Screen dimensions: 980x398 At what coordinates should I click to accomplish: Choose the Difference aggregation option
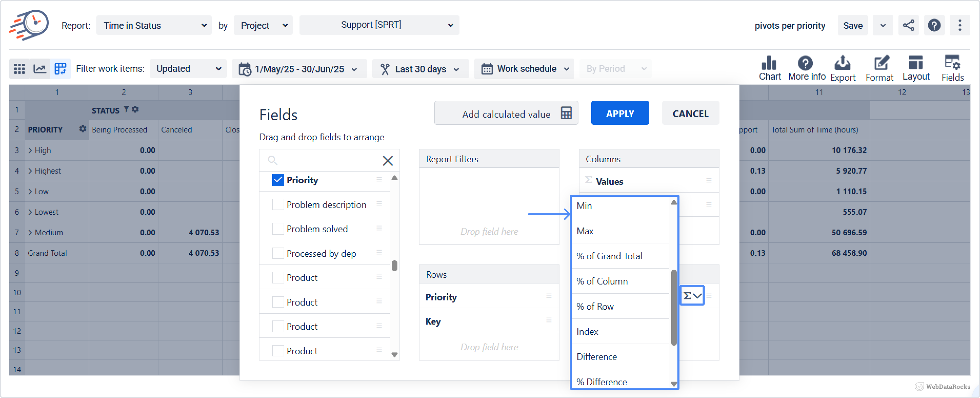[x=596, y=356]
